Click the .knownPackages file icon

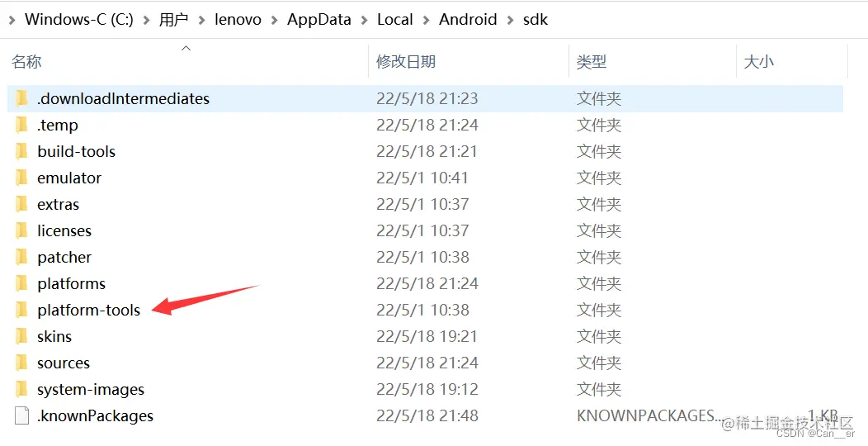21,415
